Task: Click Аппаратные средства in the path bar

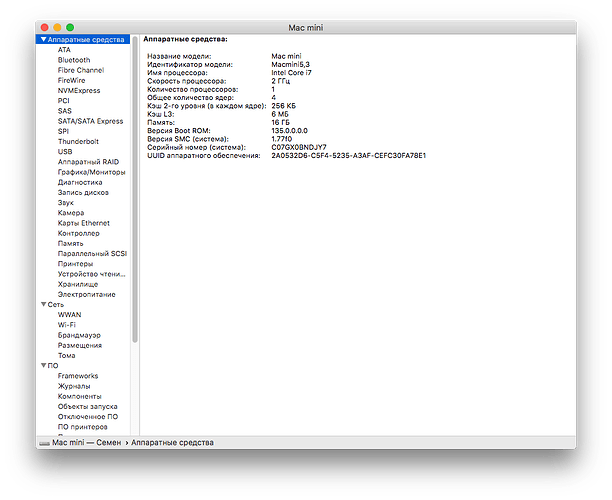Action: 172,442
